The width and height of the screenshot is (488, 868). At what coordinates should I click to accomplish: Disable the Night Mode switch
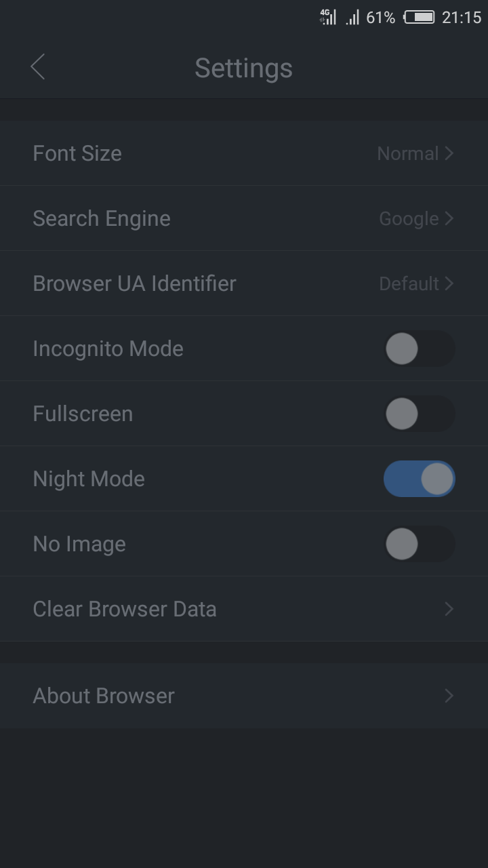pos(419,479)
